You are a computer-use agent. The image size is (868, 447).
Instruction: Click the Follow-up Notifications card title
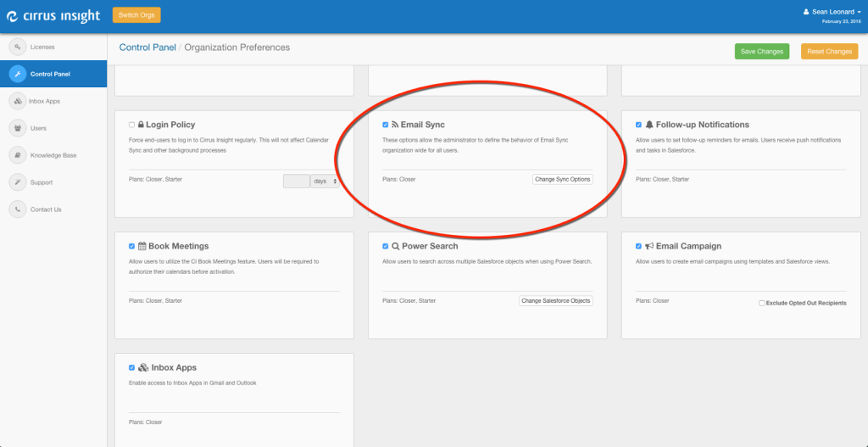[x=703, y=125]
